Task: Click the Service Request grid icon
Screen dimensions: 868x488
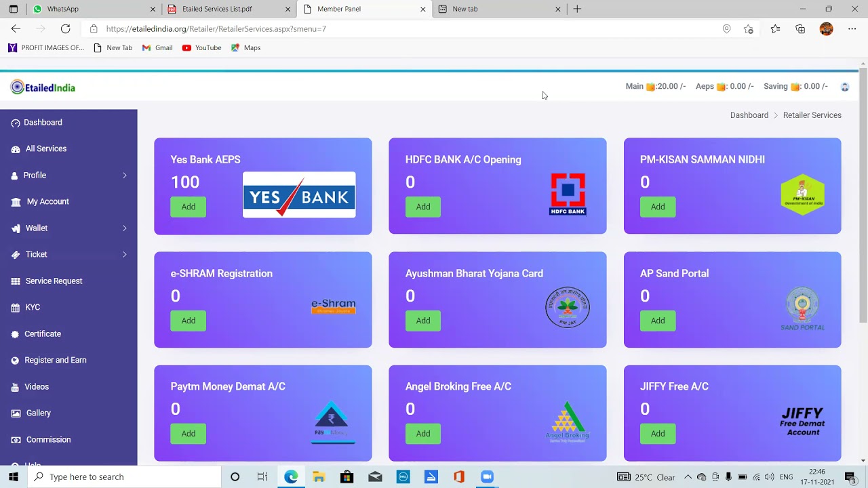Action: click(16, 281)
